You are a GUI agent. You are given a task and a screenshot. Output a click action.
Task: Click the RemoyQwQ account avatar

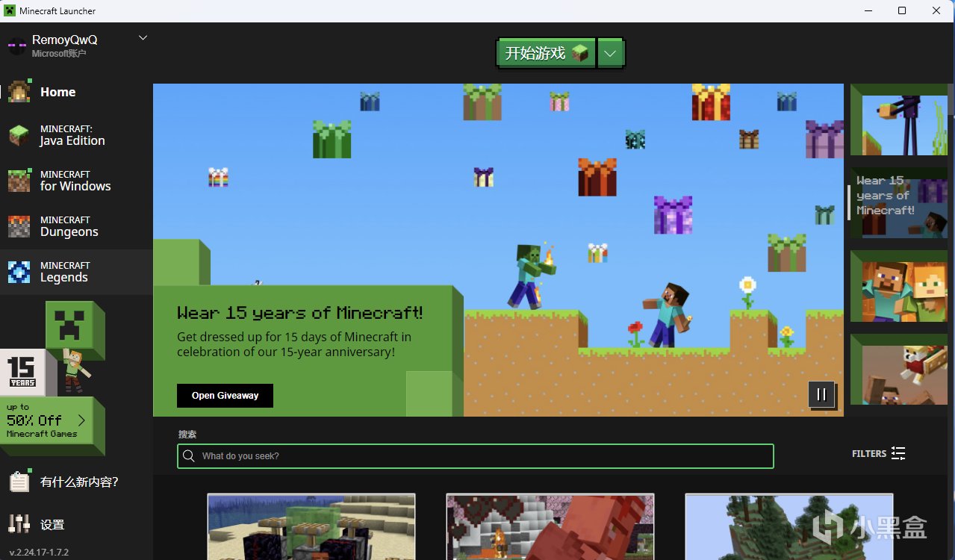coord(16,46)
